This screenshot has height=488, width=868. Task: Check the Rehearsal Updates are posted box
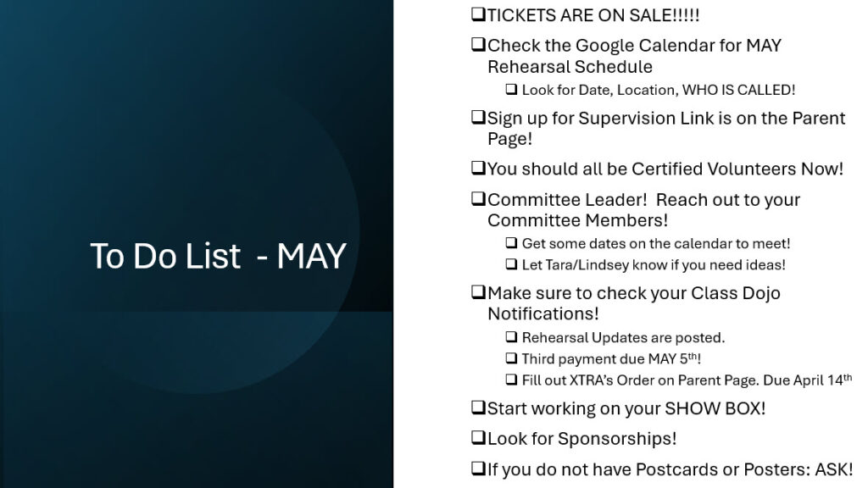click(511, 337)
